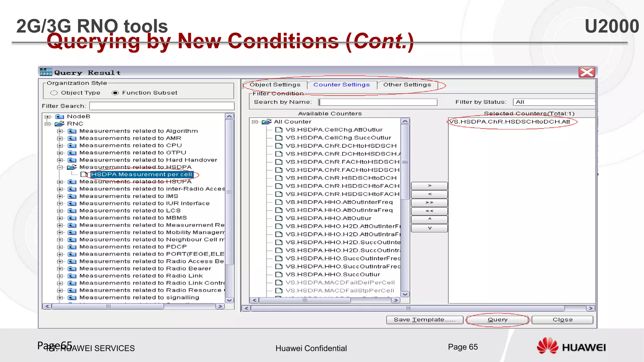Collapse the All Counter tree node
The image size is (644, 362).
tap(254, 122)
